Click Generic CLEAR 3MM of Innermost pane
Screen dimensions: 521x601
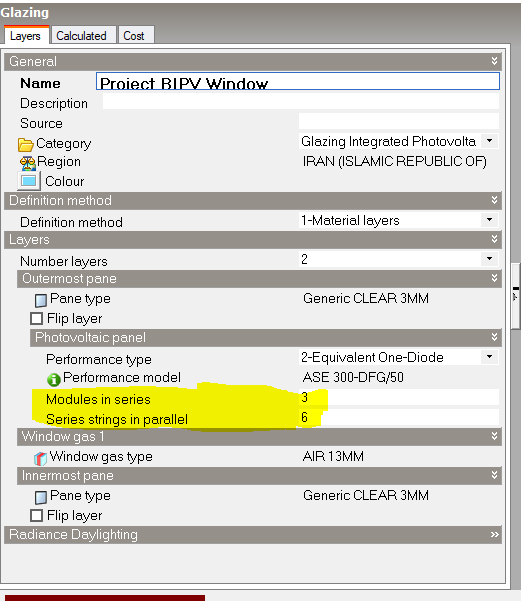click(x=366, y=495)
